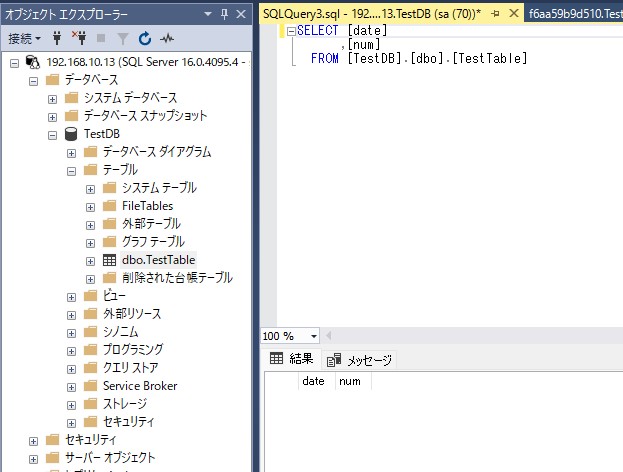The width and height of the screenshot is (623, 472).
Task: Expand the ビュー folder
Action: coord(72,297)
